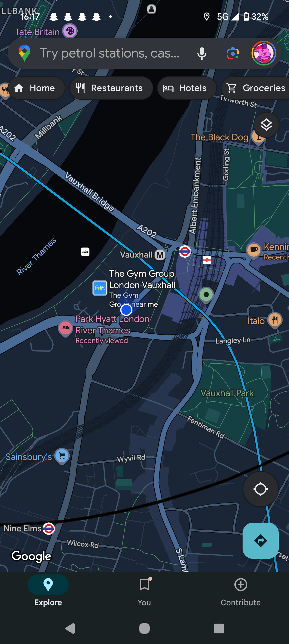Tap the search here input field
Viewport: 289px width, 644px height.
tap(110, 53)
